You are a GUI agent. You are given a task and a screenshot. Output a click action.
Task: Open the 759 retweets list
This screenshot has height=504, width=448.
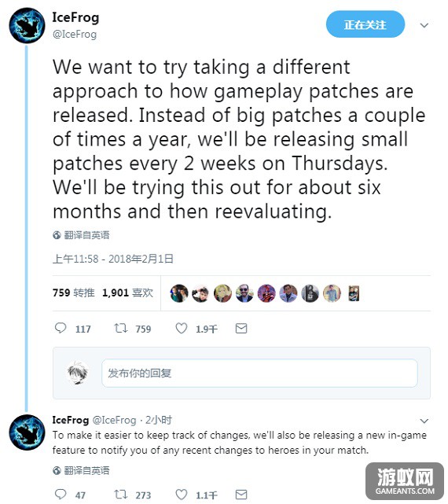74,292
